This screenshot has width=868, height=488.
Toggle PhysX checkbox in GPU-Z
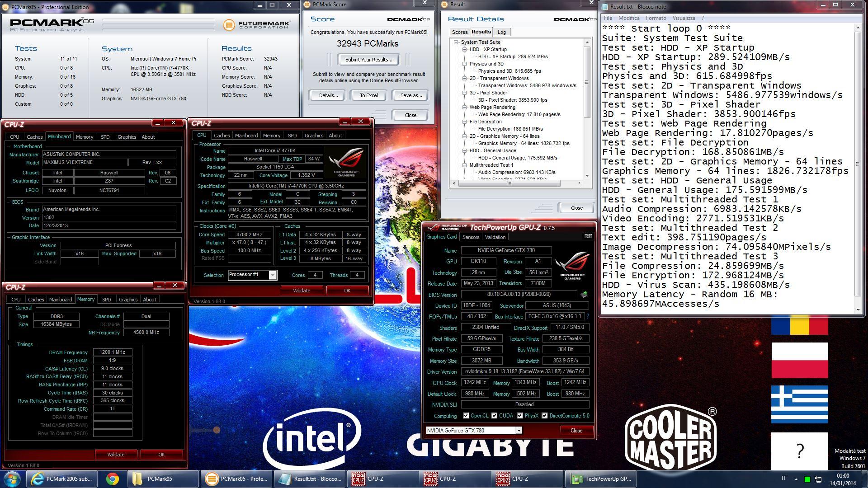[519, 416]
